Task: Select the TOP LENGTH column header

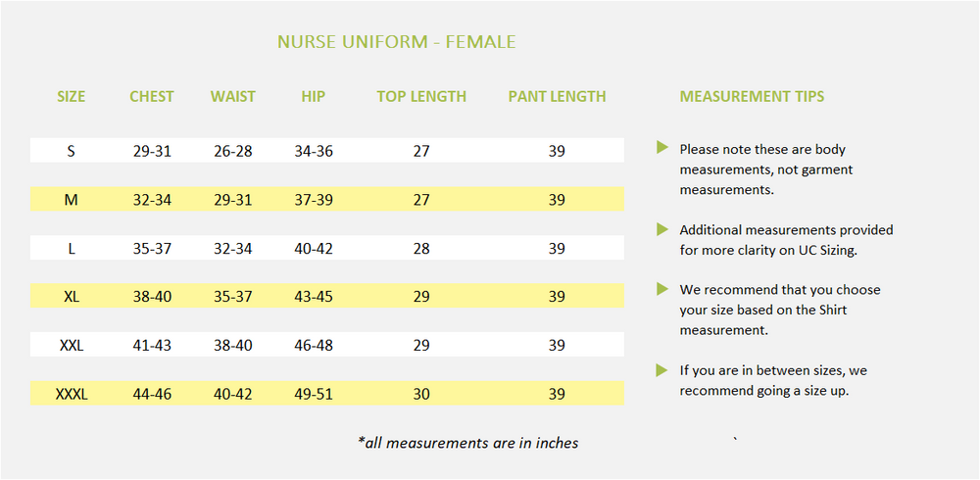Action: [x=421, y=97]
